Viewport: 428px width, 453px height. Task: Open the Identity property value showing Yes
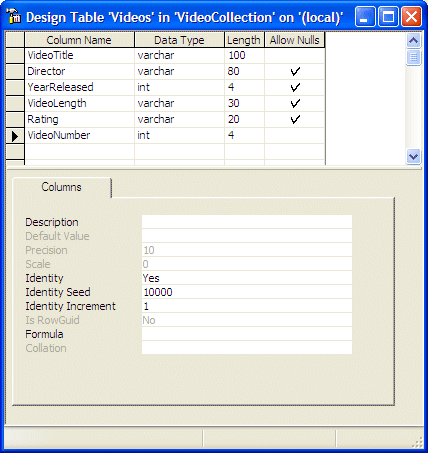coord(247,278)
